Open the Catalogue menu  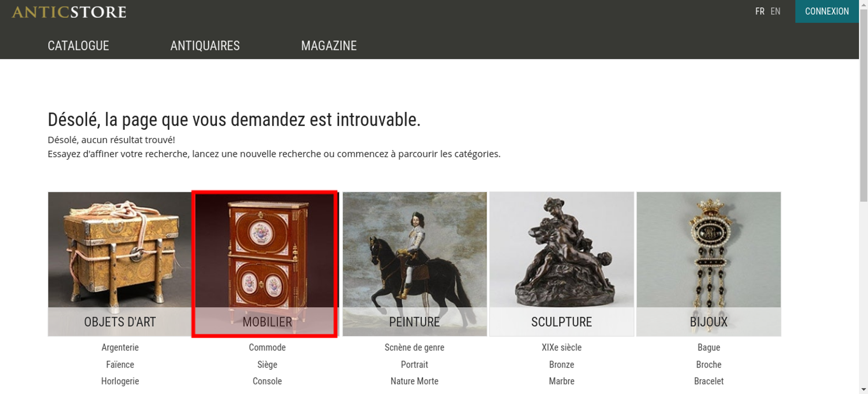[78, 46]
